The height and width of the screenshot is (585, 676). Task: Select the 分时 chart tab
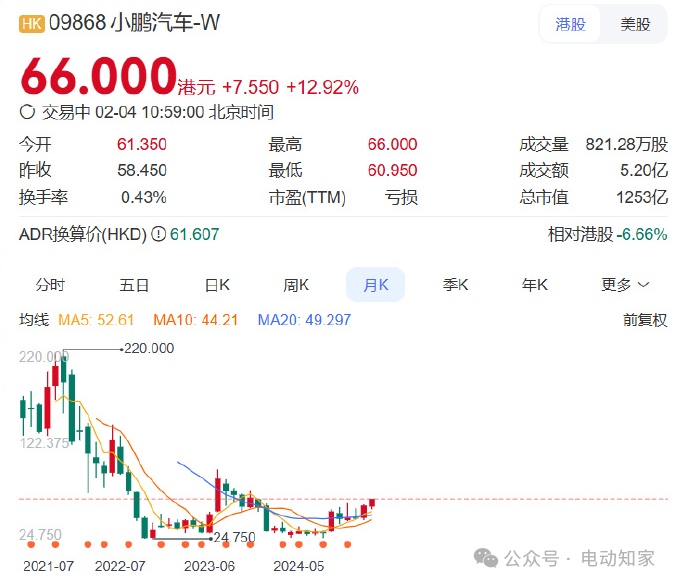(50, 285)
